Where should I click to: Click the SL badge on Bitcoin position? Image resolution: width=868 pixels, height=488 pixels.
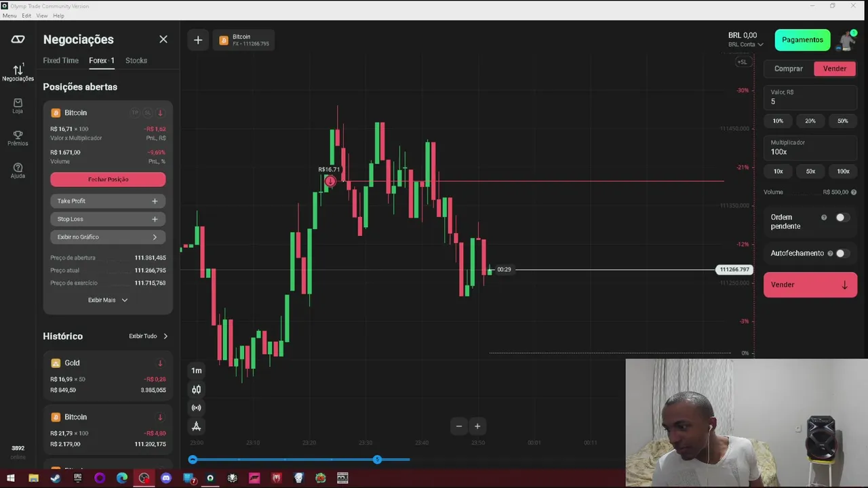(x=147, y=113)
